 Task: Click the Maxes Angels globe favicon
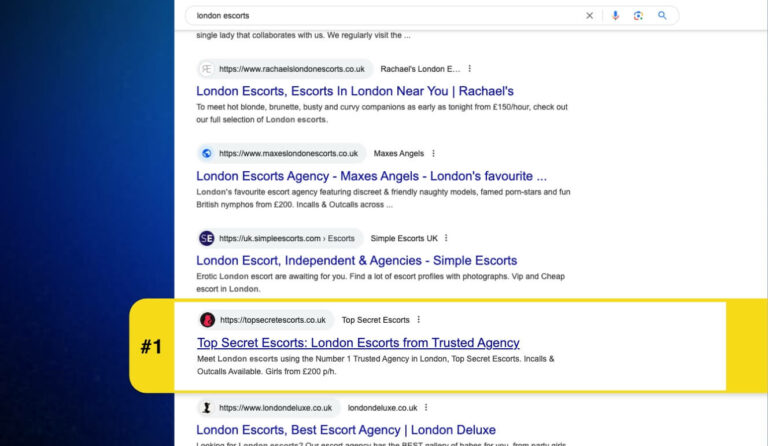207,153
